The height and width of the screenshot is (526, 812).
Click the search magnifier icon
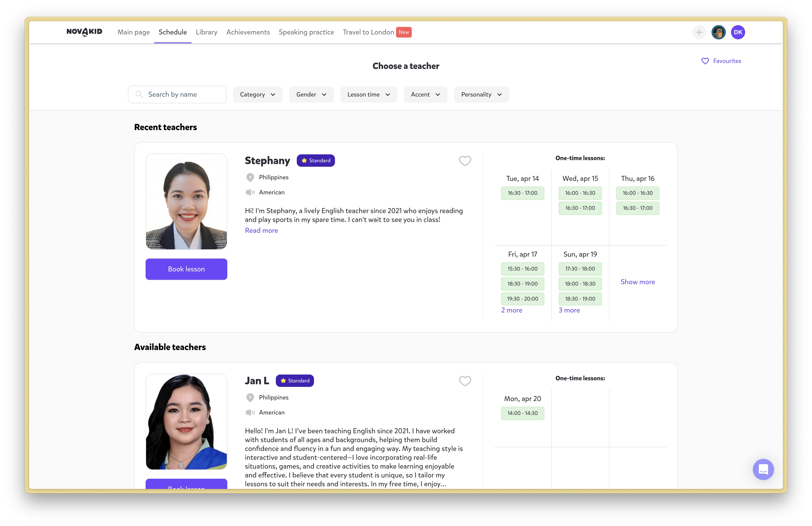click(x=139, y=94)
